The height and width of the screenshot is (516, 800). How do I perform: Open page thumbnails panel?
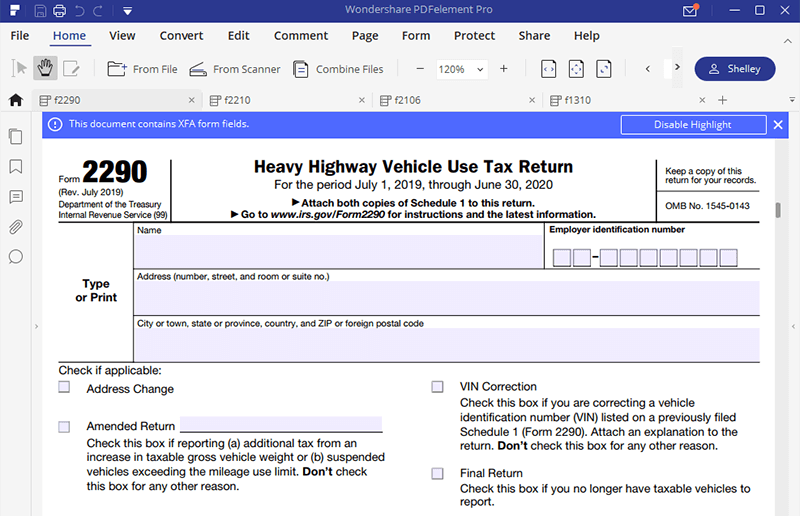click(x=16, y=136)
